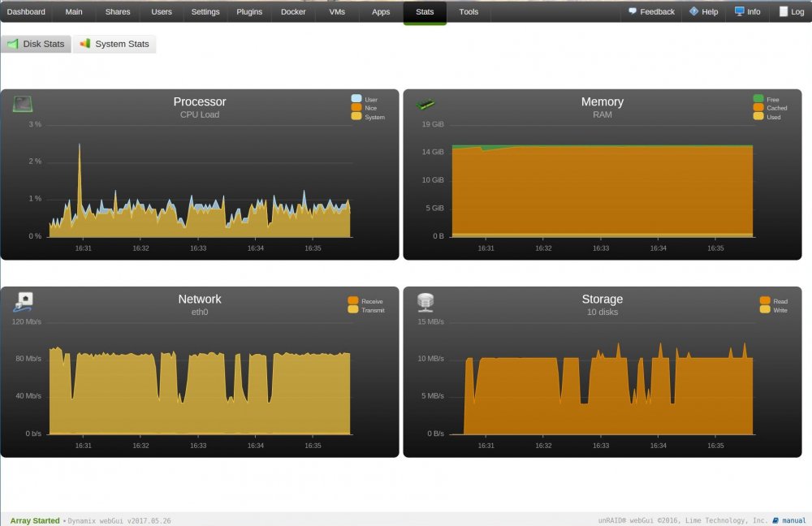Viewport: 812px width, 526px height.
Task: Click the 120 Mb/s axis label
Action: (27, 321)
